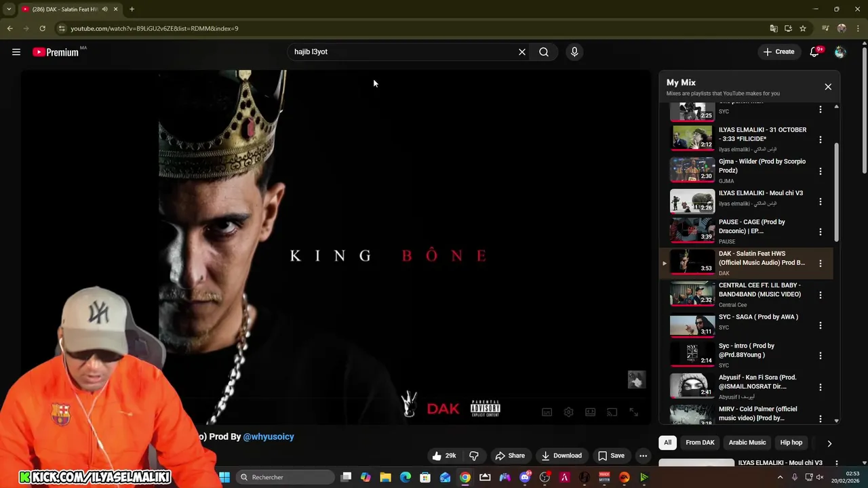Clear the search box with the X
The width and height of the screenshot is (868, 488).
[x=522, y=52]
